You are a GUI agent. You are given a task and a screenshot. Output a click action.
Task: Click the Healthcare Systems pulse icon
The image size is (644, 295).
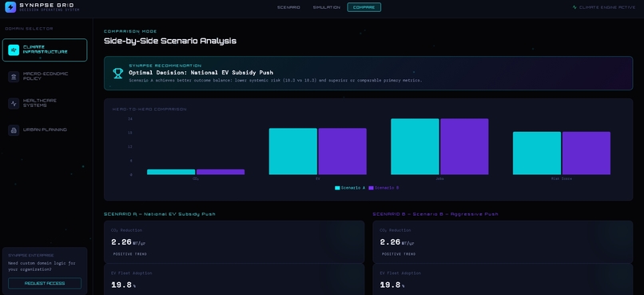(x=14, y=104)
